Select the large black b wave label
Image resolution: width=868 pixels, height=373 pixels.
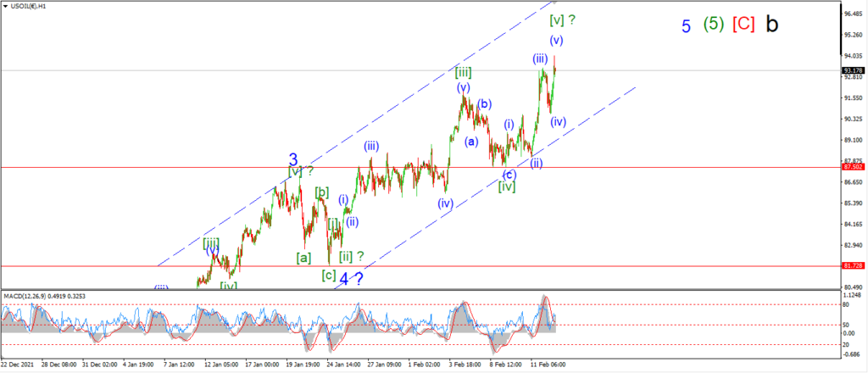click(772, 25)
